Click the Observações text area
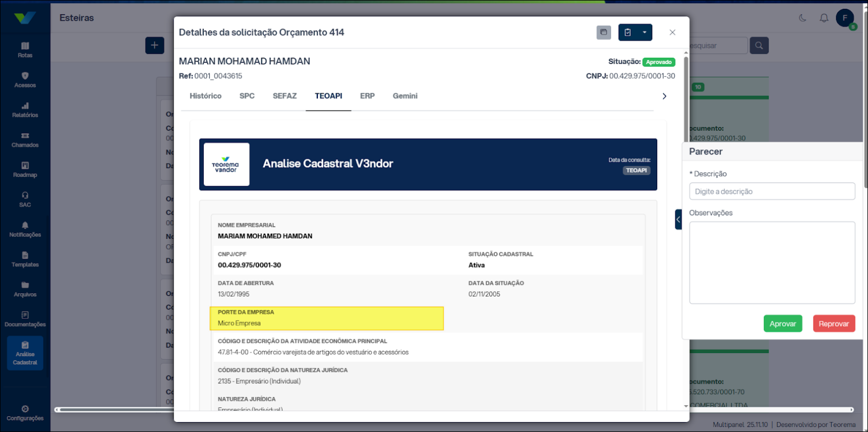 pyautogui.click(x=772, y=262)
